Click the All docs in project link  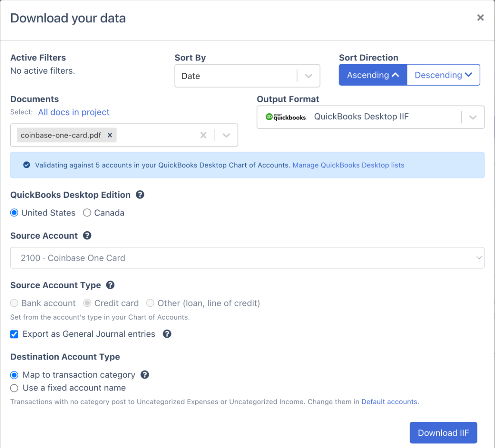[74, 112]
